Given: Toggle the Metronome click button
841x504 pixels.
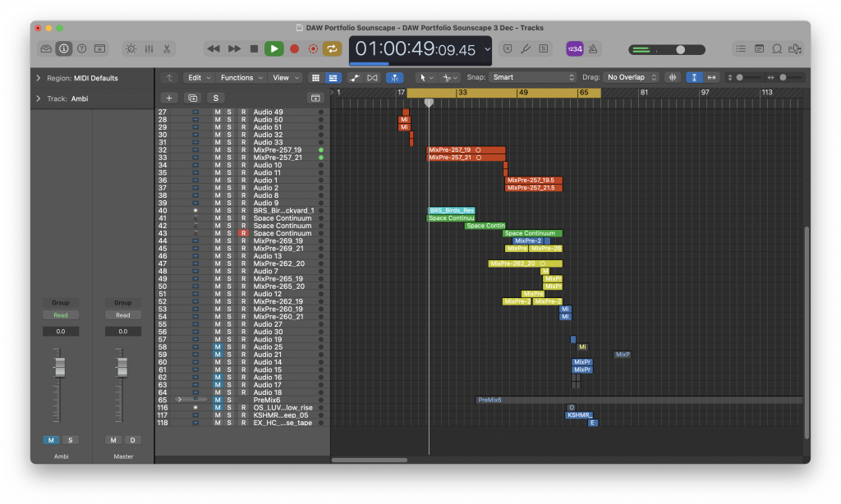Looking at the screenshot, I should click(593, 48).
